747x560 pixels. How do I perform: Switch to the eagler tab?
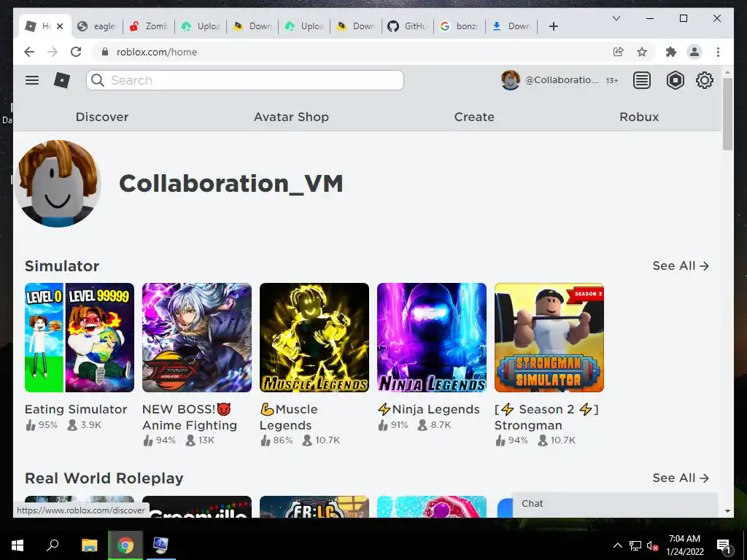point(98,26)
